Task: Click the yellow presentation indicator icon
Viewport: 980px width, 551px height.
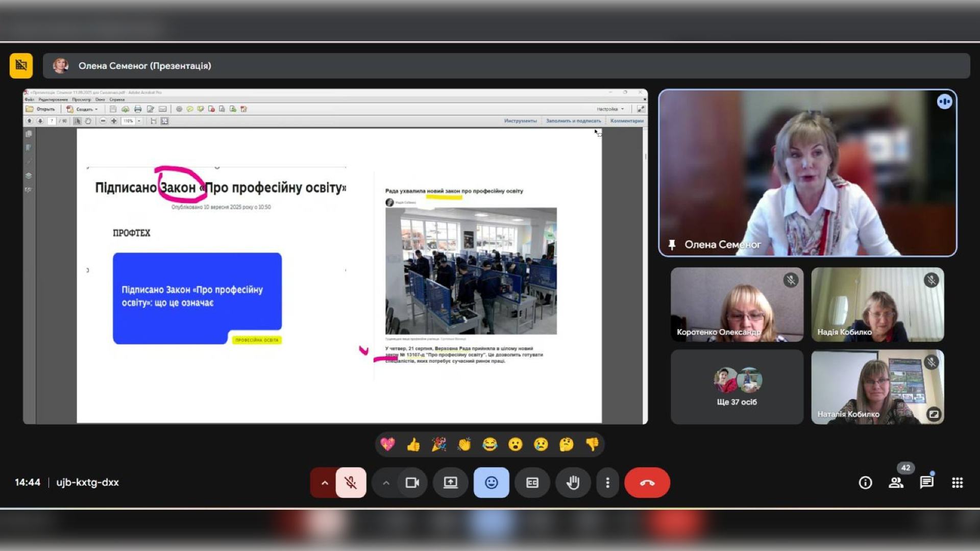Action: (21, 65)
